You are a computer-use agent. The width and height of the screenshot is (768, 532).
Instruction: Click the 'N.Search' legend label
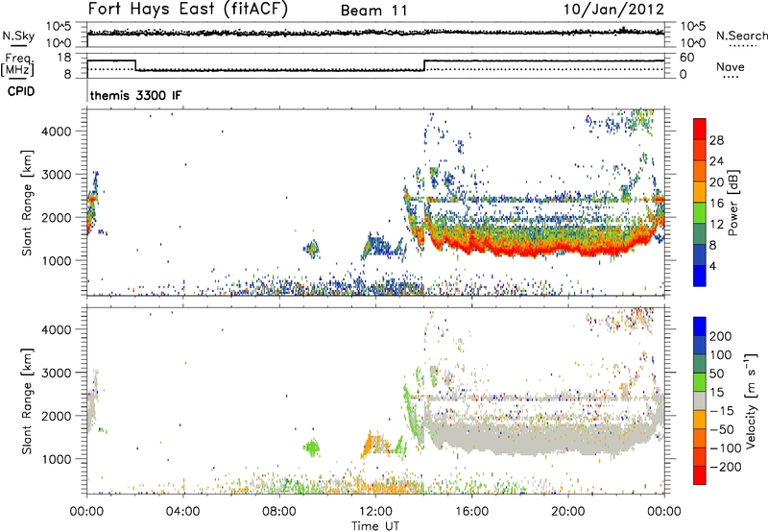coord(741,36)
